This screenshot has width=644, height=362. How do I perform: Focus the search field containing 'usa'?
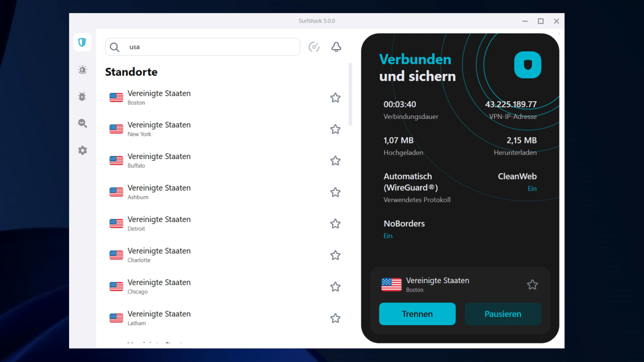pos(203,47)
